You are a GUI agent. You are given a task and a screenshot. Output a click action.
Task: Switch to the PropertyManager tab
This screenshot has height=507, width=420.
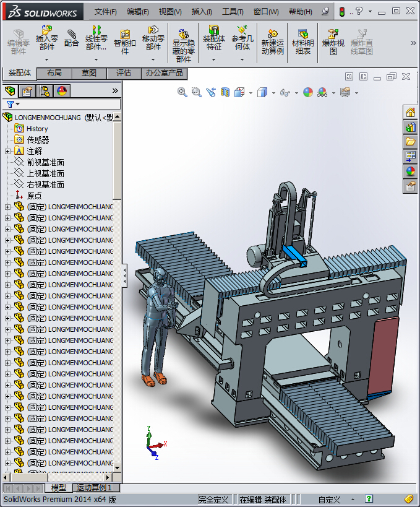click(x=27, y=91)
